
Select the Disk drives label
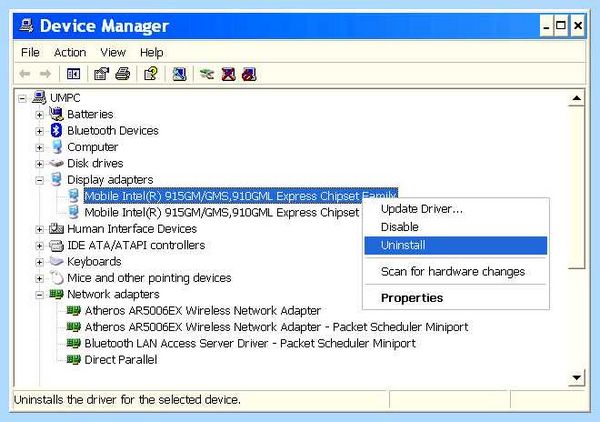point(95,163)
